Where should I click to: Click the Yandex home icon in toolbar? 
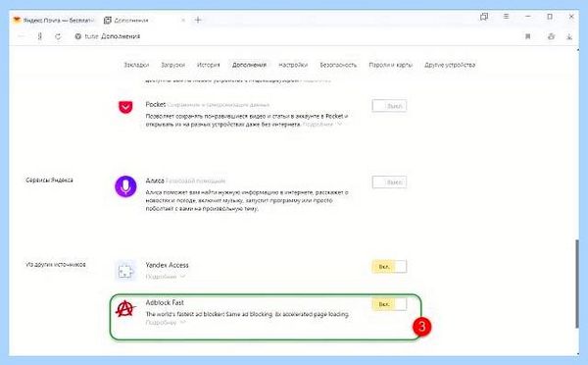(x=40, y=36)
